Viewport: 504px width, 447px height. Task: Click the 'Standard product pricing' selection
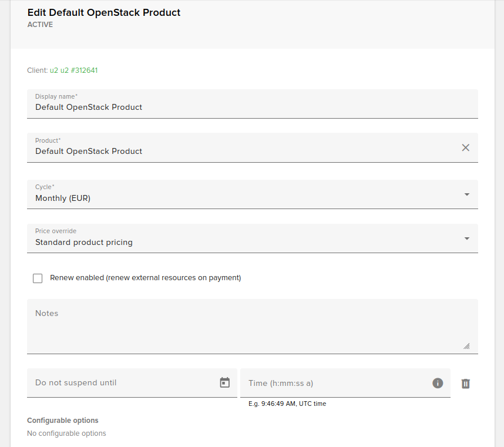84,243
